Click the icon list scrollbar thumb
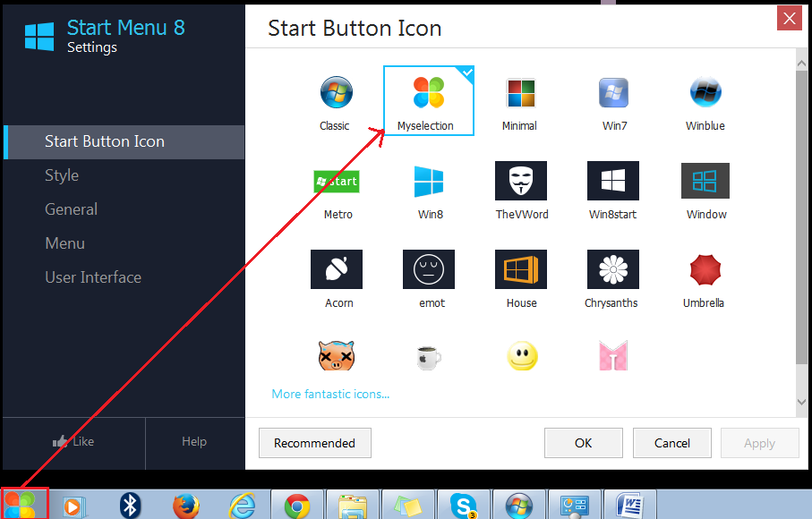The height and width of the screenshot is (519, 812). 801,217
